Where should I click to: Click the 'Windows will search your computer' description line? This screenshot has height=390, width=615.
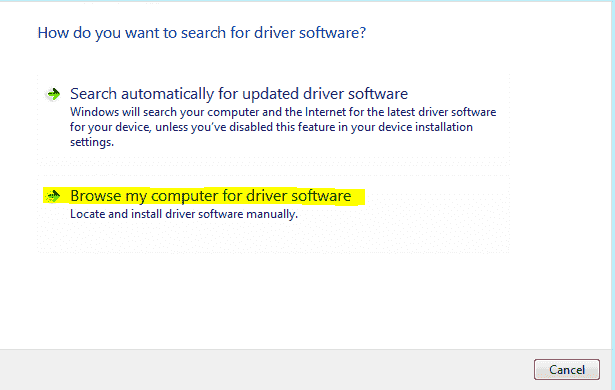point(283,112)
